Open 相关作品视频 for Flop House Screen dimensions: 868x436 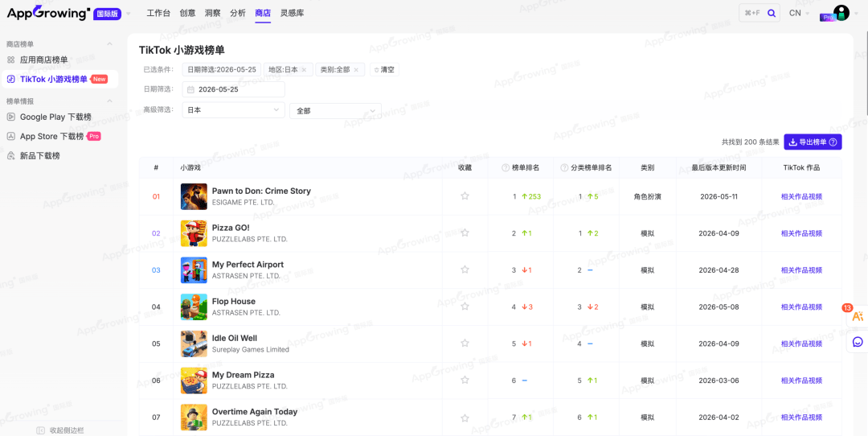[x=801, y=307]
